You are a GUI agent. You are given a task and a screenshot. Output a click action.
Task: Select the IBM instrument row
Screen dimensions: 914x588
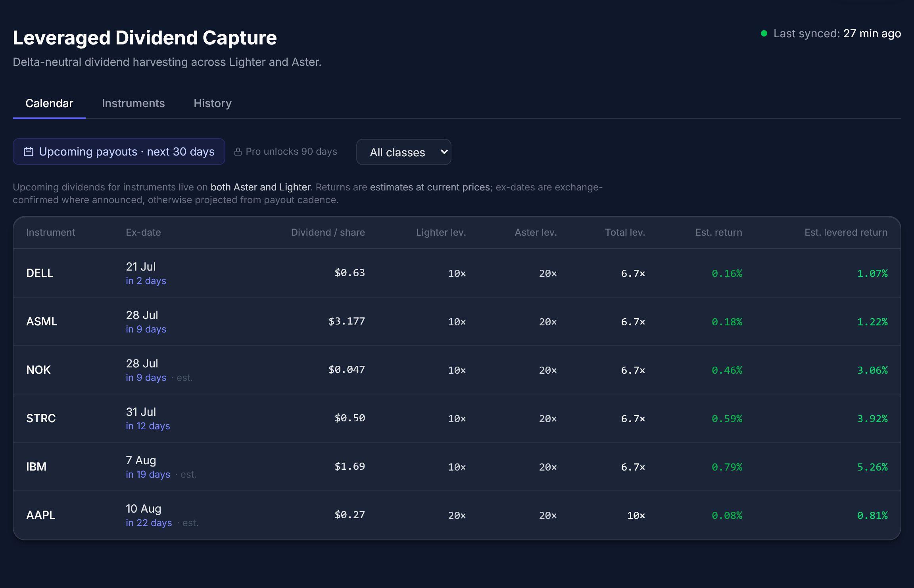point(457,467)
